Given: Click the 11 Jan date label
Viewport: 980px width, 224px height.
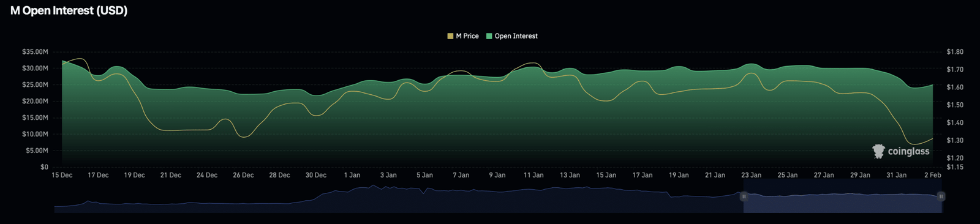Looking at the screenshot, I should (x=533, y=175).
